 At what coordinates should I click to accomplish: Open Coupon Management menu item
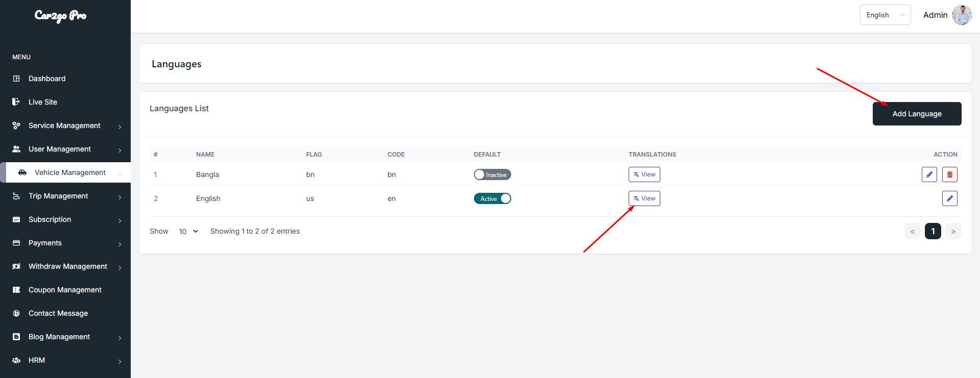65,290
